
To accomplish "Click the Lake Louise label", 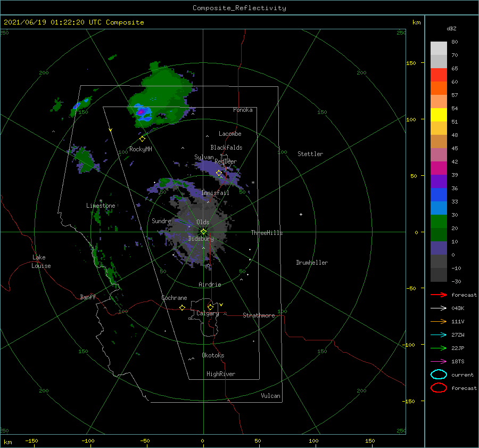I will point(41,262).
